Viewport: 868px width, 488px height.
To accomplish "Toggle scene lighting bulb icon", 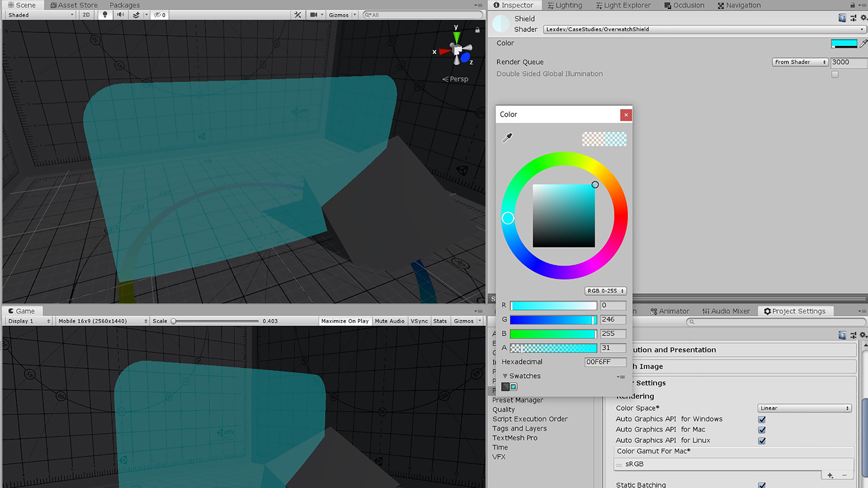I will pyautogui.click(x=105, y=15).
